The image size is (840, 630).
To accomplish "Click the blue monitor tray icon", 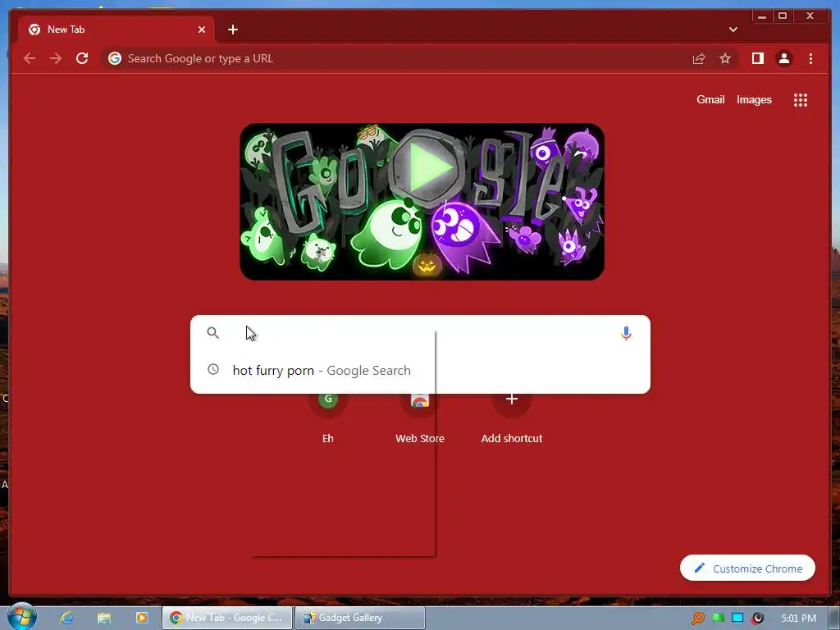I will (737, 619).
